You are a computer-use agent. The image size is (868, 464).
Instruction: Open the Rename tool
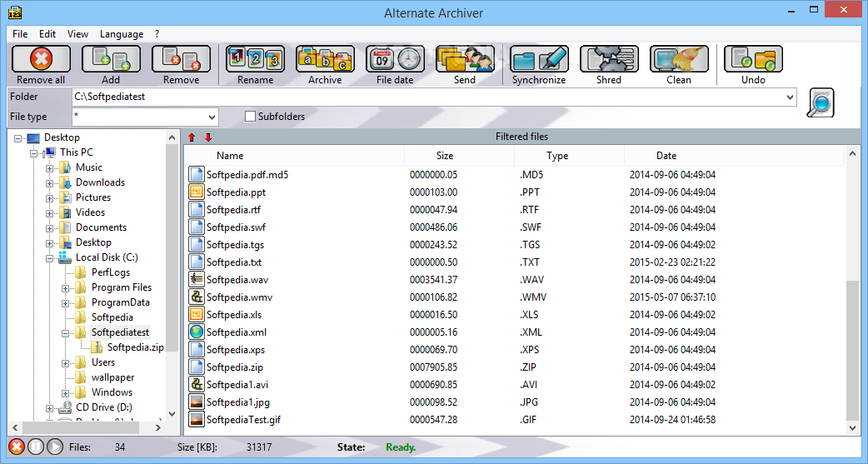click(x=255, y=58)
